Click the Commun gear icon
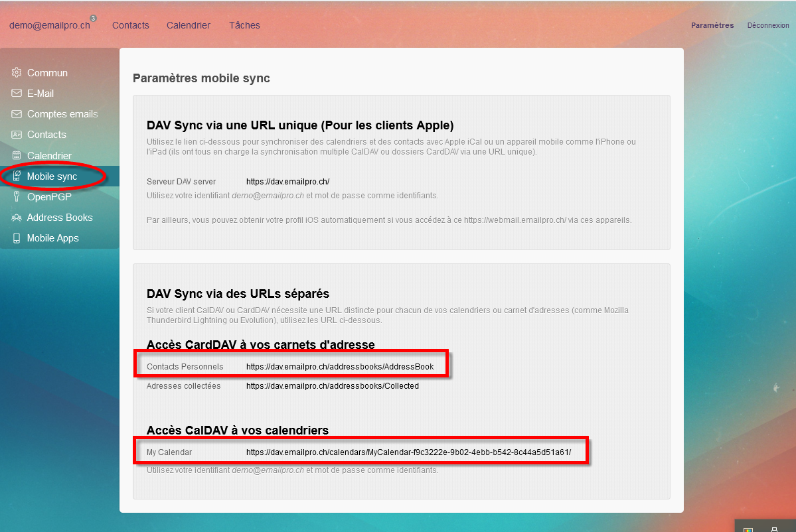This screenshot has height=532, width=796. pyautogui.click(x=17, y=72)
